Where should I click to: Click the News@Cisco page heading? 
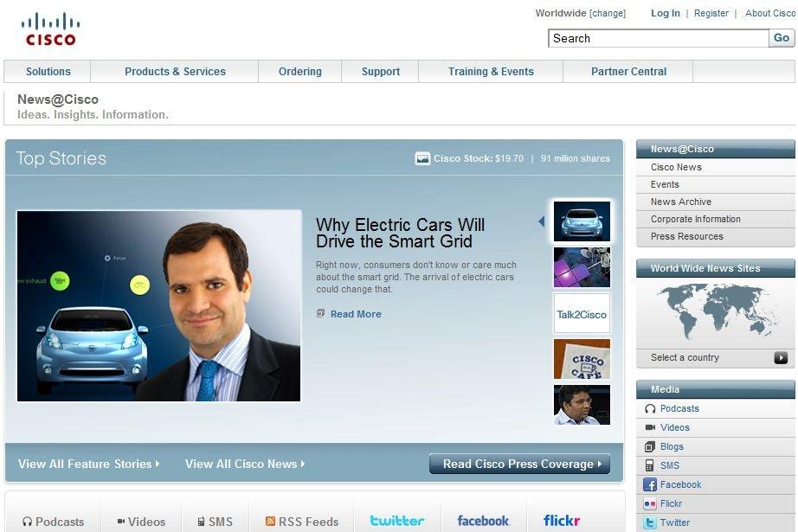coord(58,99)
